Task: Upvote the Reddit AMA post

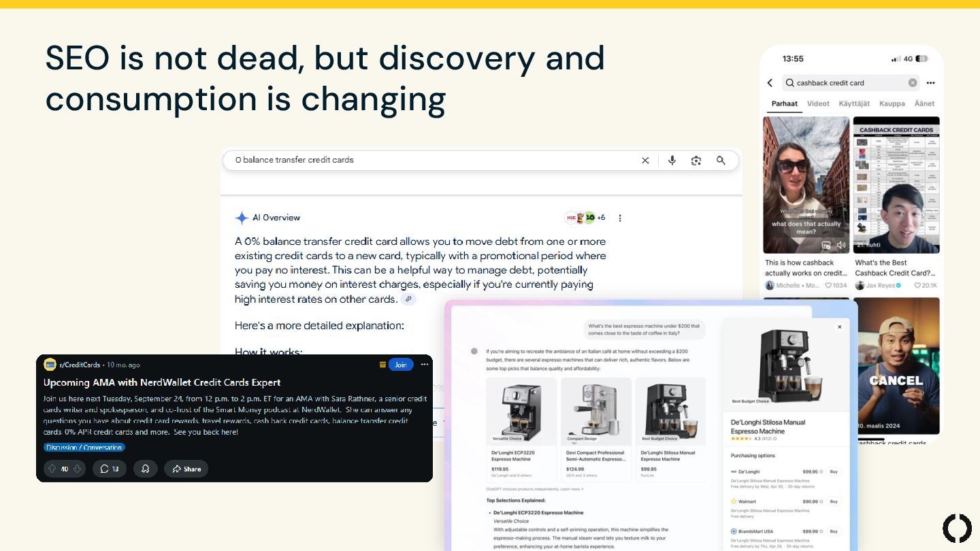Action: pyautogui.click(x=52, y=469)
